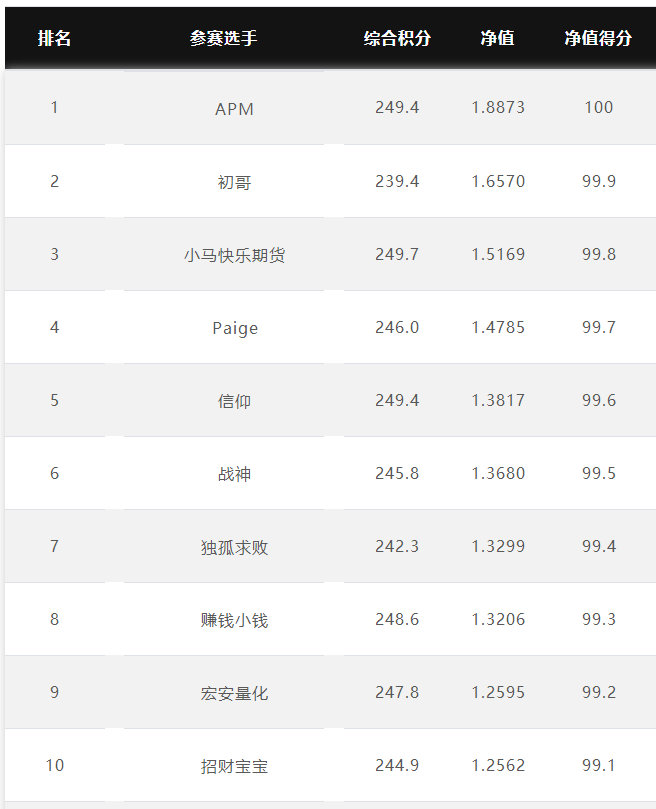The width and height of the screenshot is (656, 809).
Task: Click rank number 2 in 初哥 row
Action: coord(54,181)
